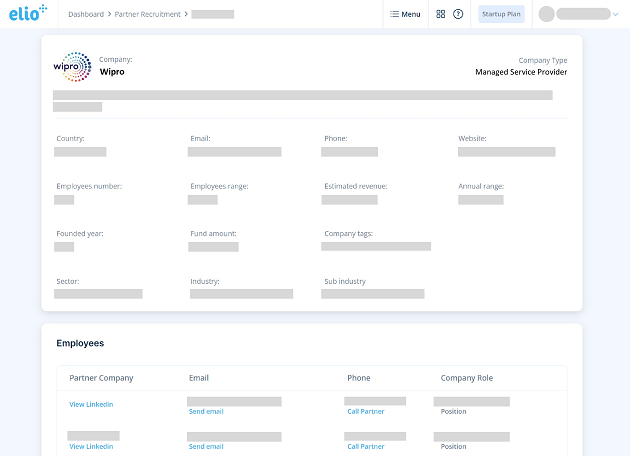The height and width of the screenshot is (456, 630).
Task: Click the Managed Service Provider text
Action: 521,72
